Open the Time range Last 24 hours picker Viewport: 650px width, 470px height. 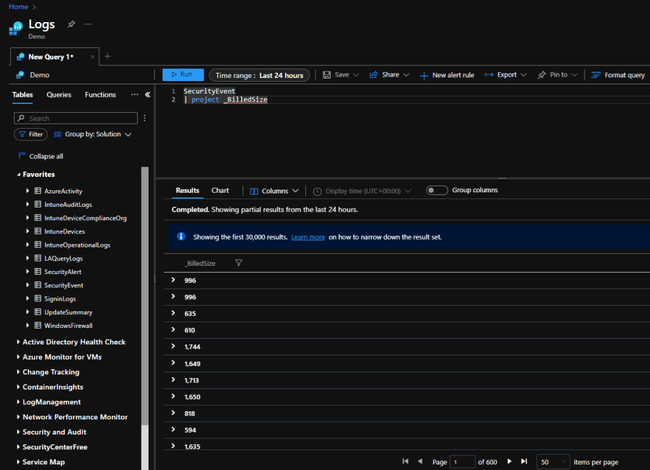258,75
